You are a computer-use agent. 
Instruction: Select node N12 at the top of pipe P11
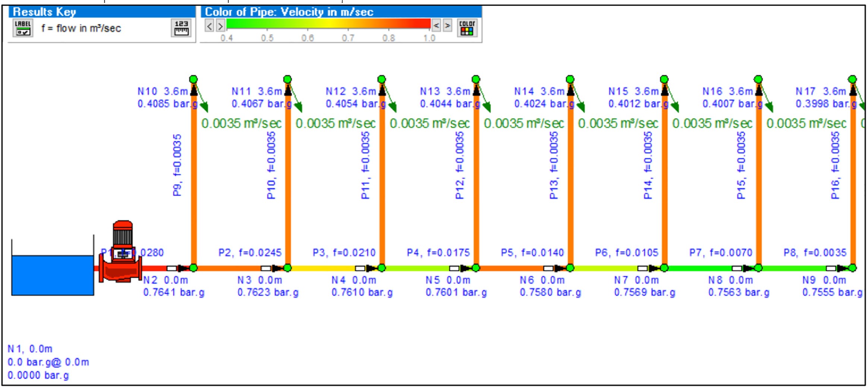381,79
